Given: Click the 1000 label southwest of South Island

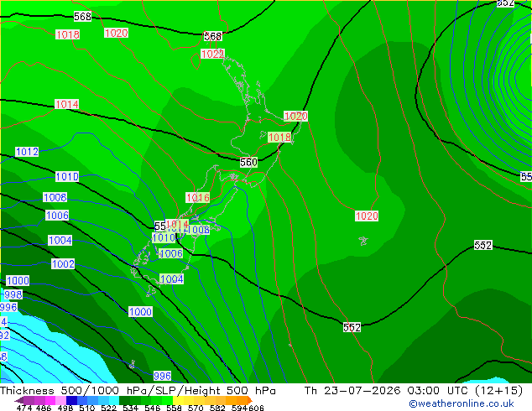Looking at the screenshot, I should [140, 312].
